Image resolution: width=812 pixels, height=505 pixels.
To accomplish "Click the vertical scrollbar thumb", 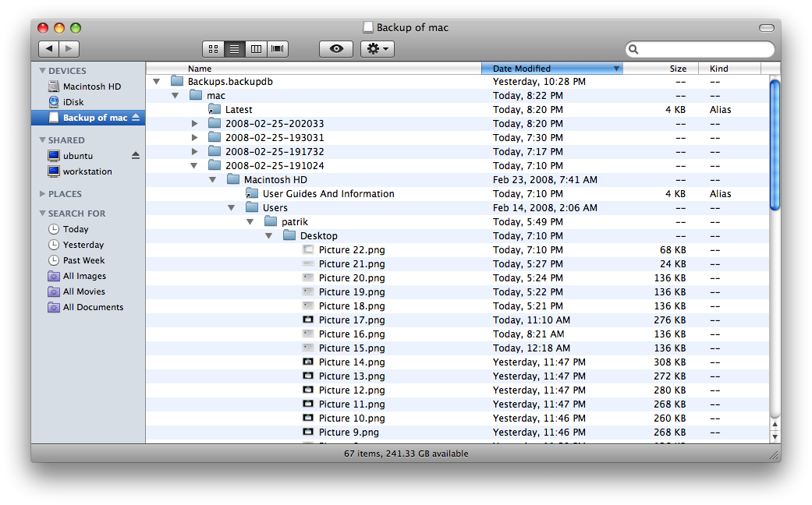I will [775, 145].
